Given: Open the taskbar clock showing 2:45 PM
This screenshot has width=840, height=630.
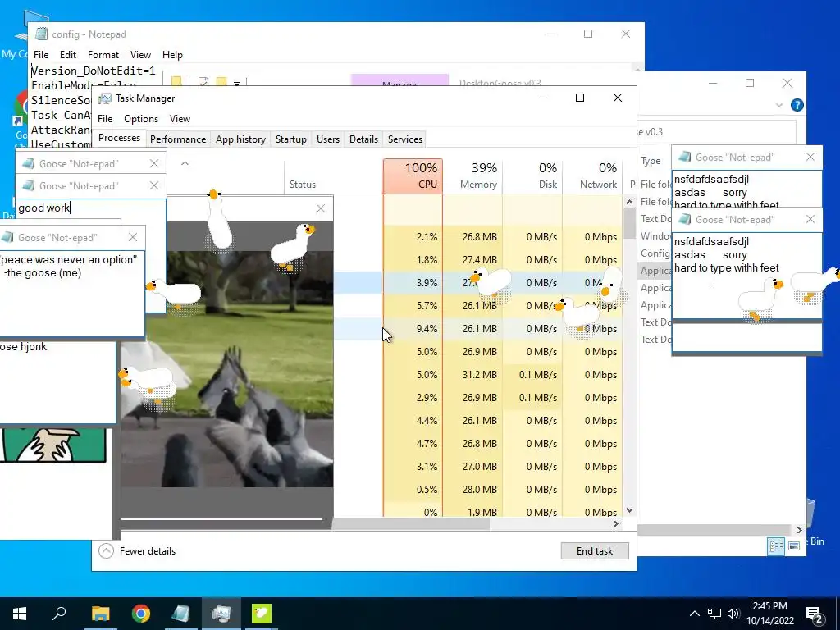Looking at the screenshot, I should (x=770, y=614).
